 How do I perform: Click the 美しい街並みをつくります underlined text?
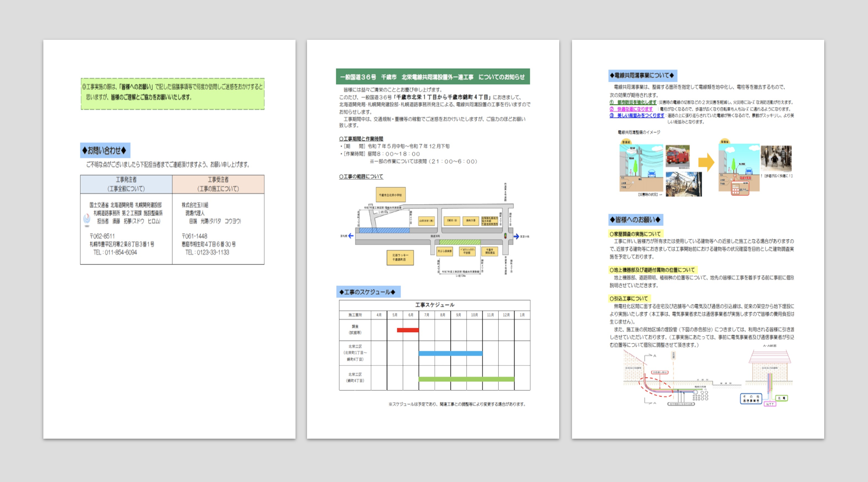pos(640,115)
